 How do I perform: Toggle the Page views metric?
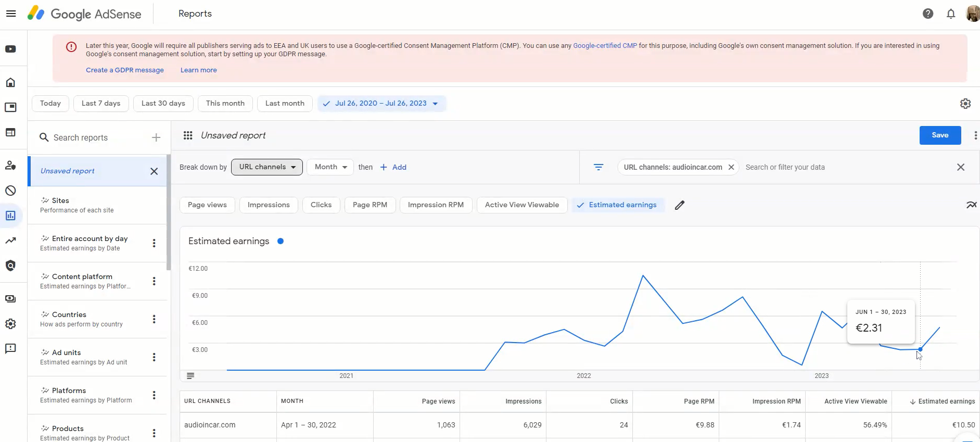click(207, 205)
